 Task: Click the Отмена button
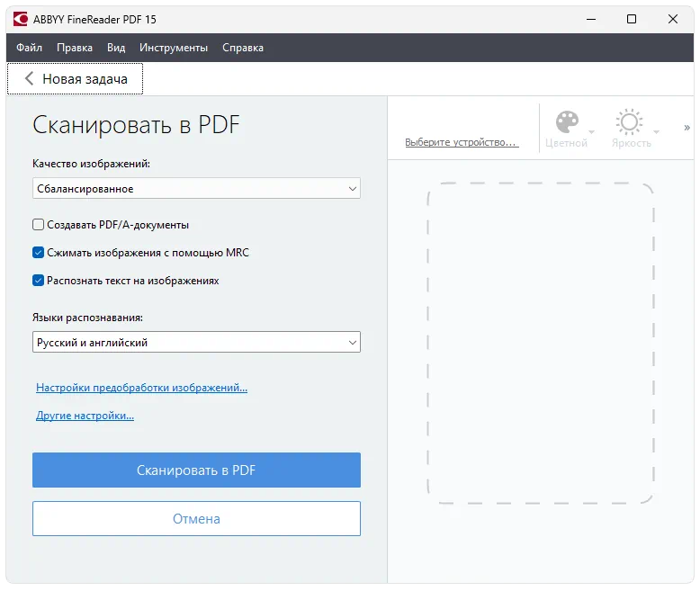(196, 519)
